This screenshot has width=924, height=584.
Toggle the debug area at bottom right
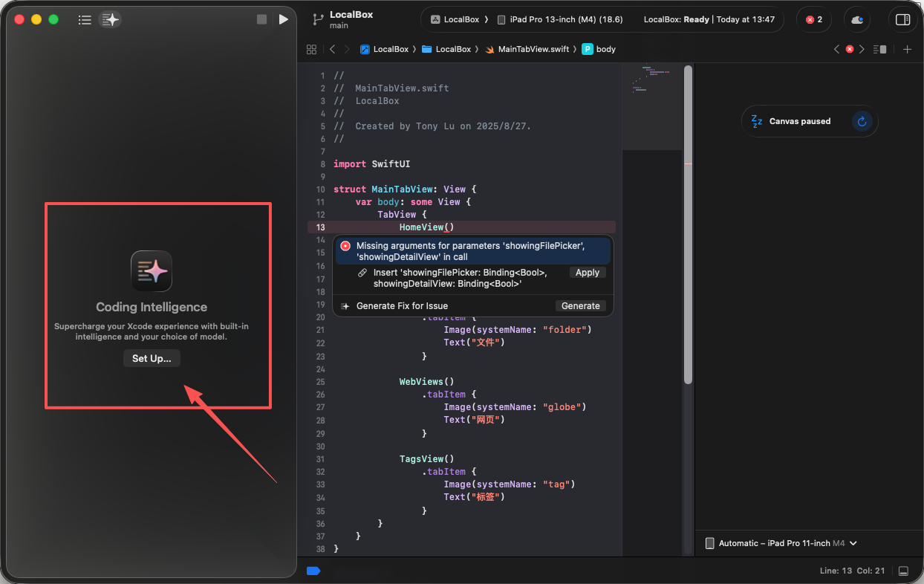903,571
